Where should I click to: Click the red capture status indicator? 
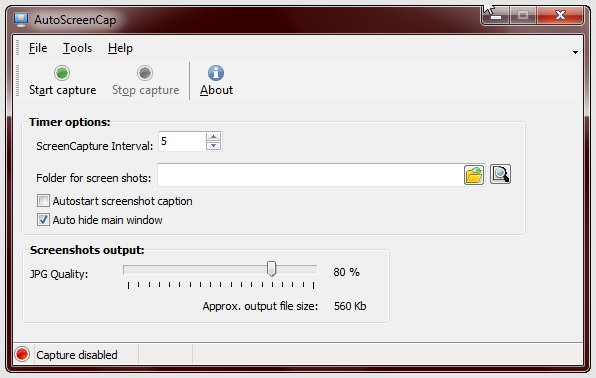(22, 354)
